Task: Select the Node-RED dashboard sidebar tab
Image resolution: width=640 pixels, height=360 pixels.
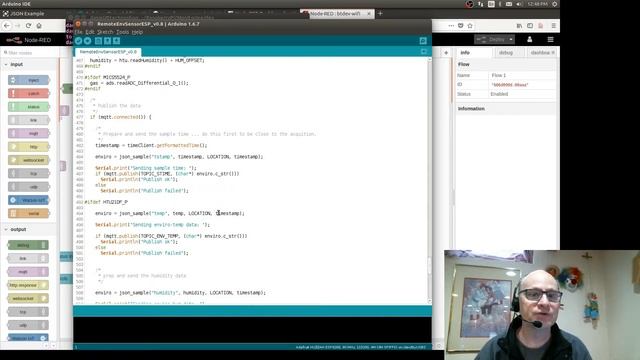Action: (x=542, y=53)
